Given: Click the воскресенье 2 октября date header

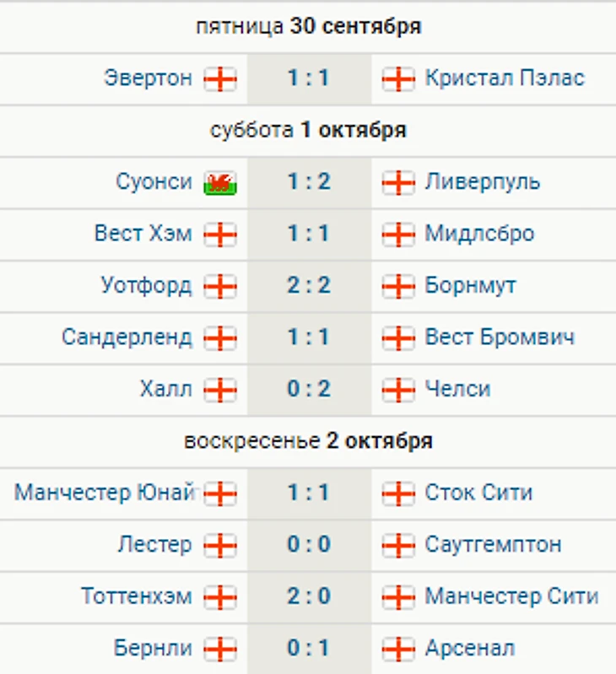Looking at the screenshot, I should tap(308, 441).
